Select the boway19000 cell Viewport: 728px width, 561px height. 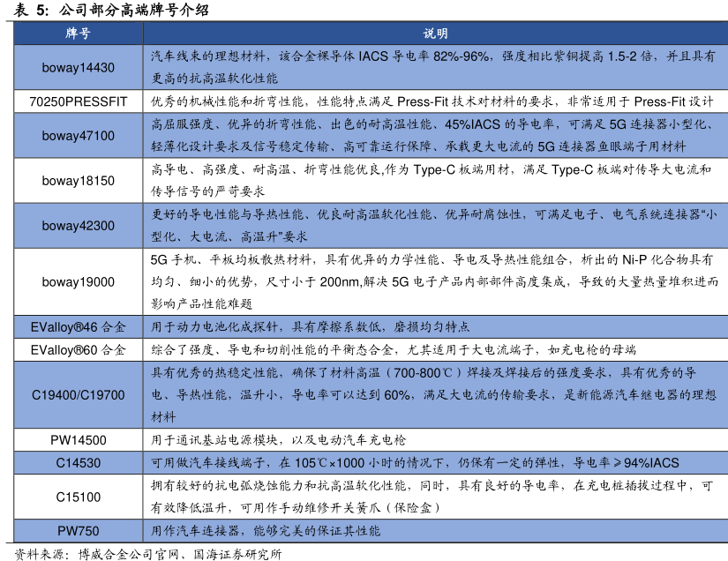point(78,281)
